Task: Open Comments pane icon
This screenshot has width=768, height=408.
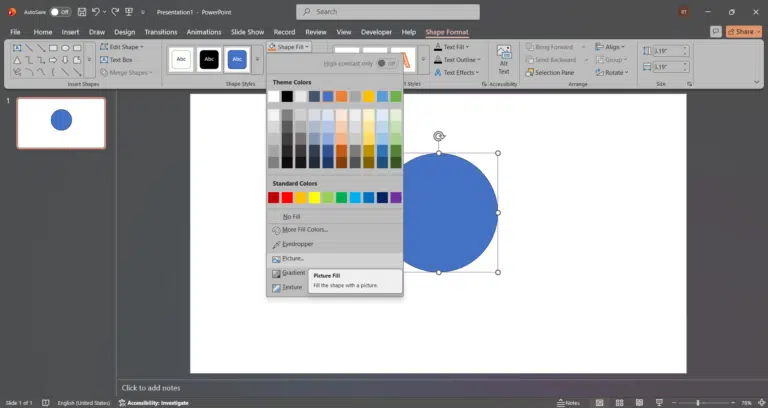Action: [716, 32]
